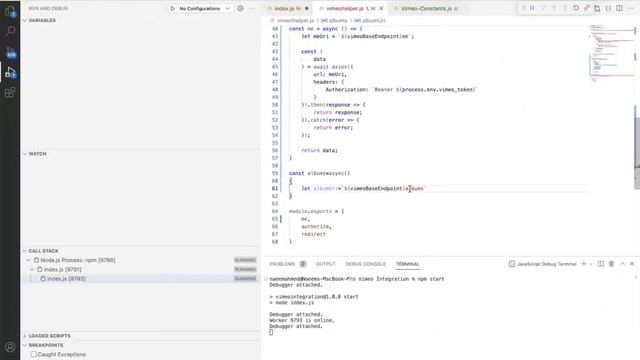The height and width of the screenshot is (360, 640).
Task: Open the Extensions view
Action: tap(10, 93)
